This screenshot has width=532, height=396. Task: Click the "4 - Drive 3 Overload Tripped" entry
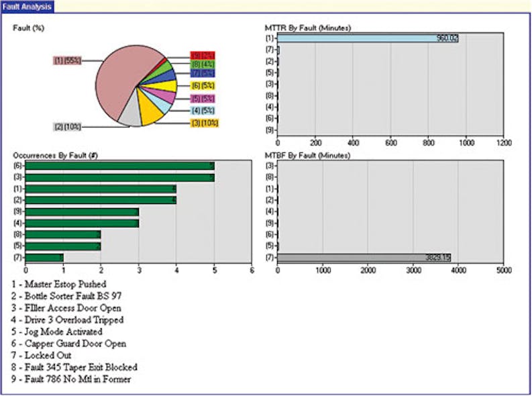point(68,319)
